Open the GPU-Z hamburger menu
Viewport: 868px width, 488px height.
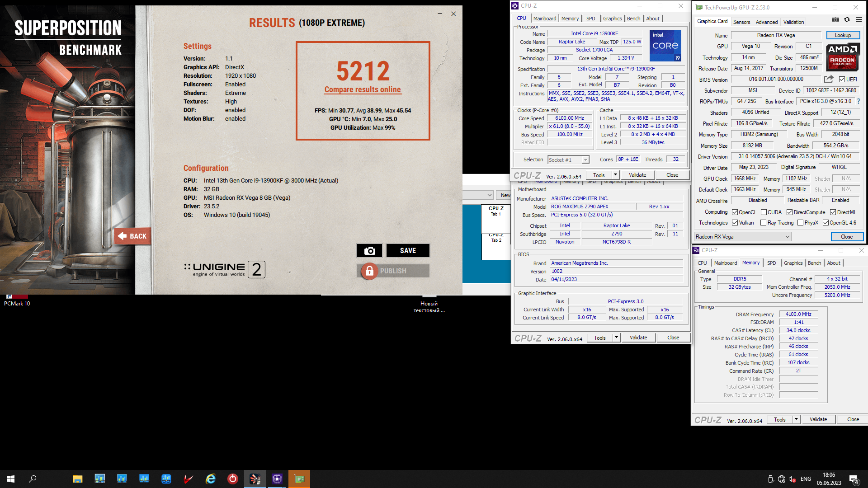click(x=859, y=19)
